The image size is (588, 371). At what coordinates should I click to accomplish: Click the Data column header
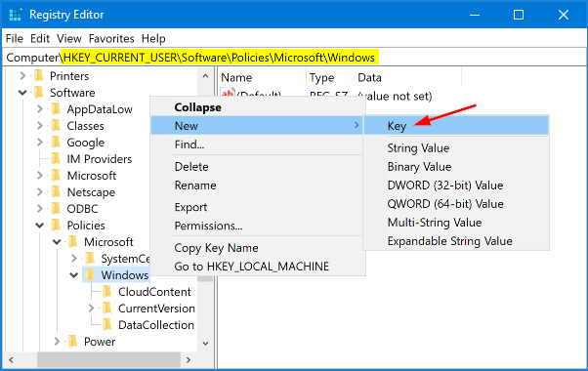point(408,77)
